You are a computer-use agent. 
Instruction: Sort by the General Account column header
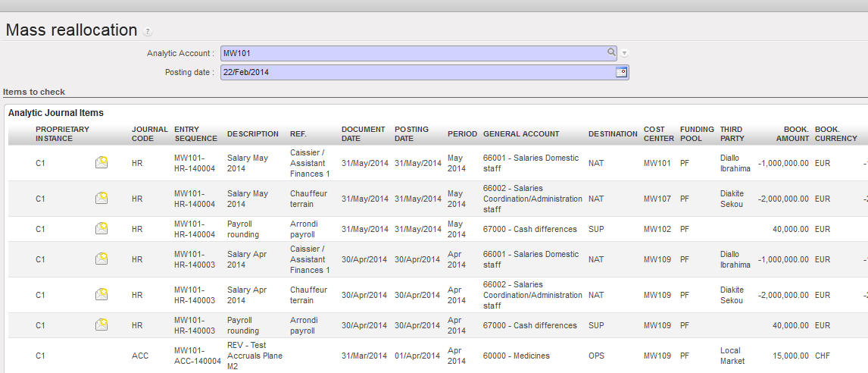pyautogui.click(x=521, y=134)
